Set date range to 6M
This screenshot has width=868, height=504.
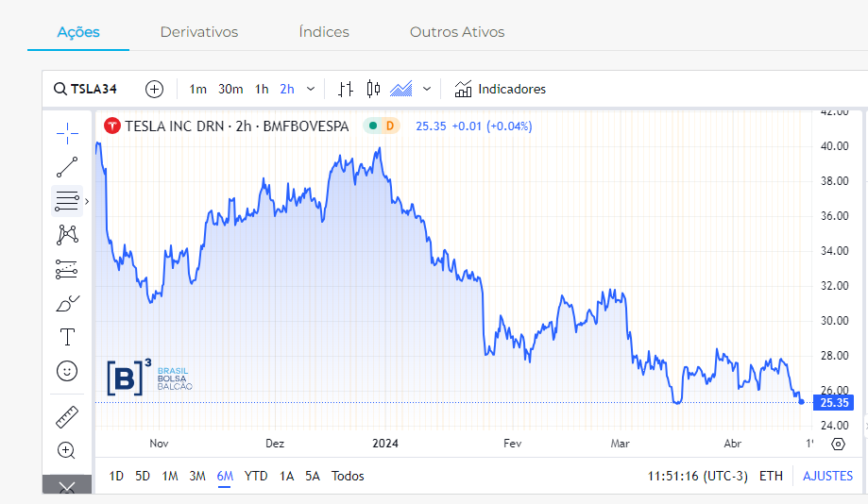pyautogui.click(x=225, y=477)
